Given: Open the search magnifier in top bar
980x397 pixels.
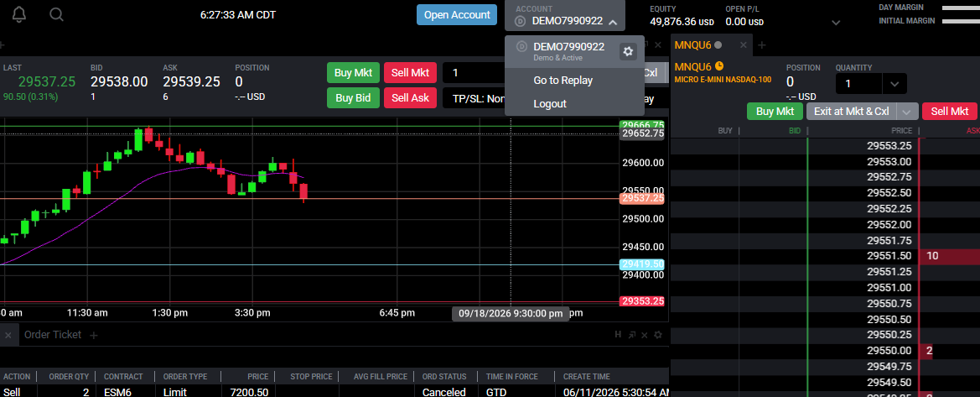Looking at the screenshot, I should pyautogui.click(x=56, y=14).
